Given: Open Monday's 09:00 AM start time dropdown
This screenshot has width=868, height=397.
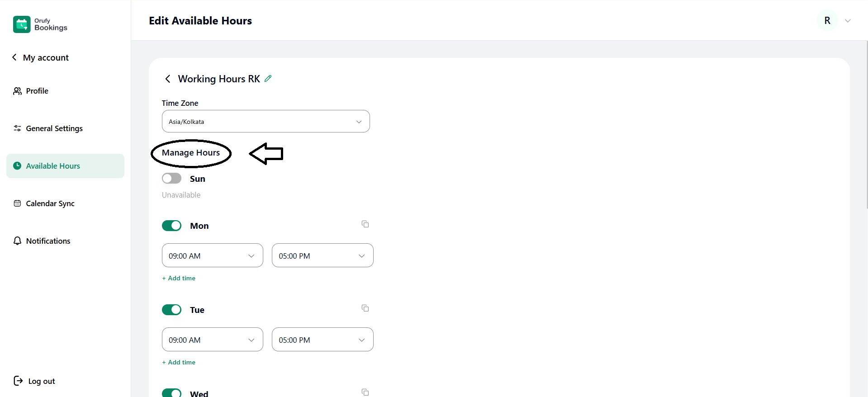Looking at the screenshot, I should click(x=212, y=255).
